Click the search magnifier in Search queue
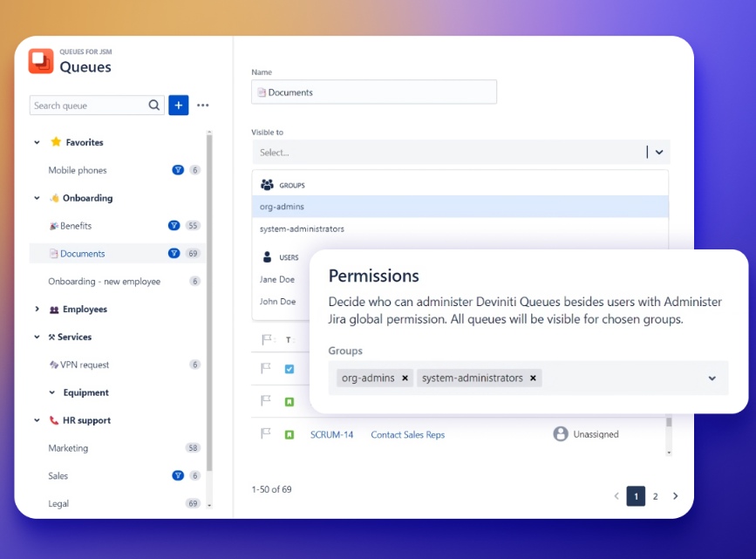The height and width of the screenshot is (559, 756). click(x=156, y=105)
